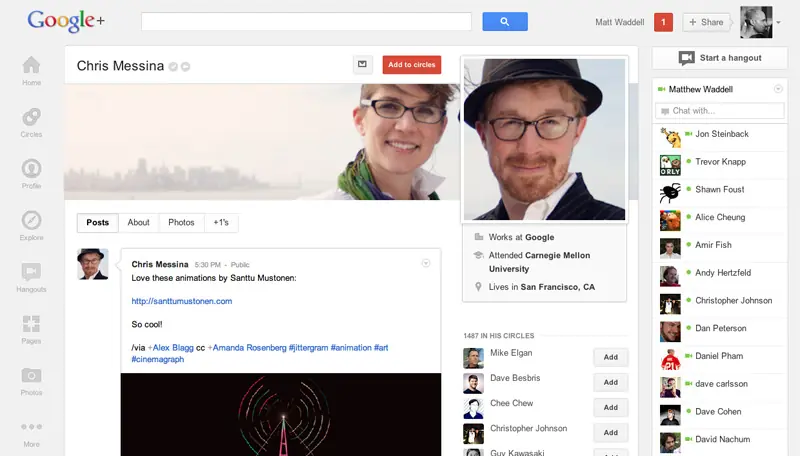Add Christopher Johnson to circles

(x=611, y=432)
